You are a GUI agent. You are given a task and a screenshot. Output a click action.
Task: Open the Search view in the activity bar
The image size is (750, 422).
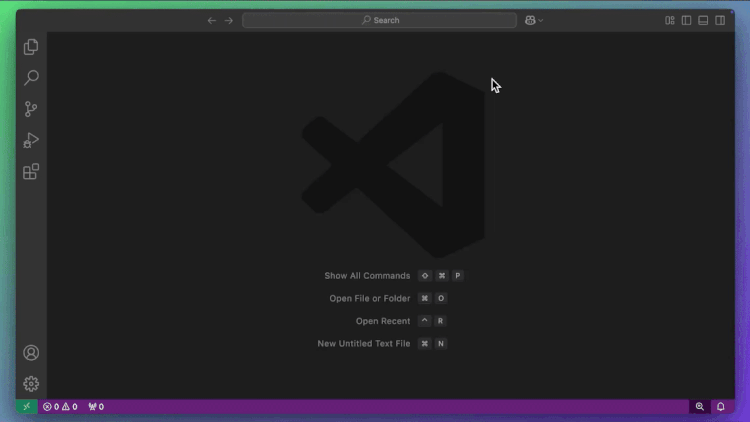31,78
